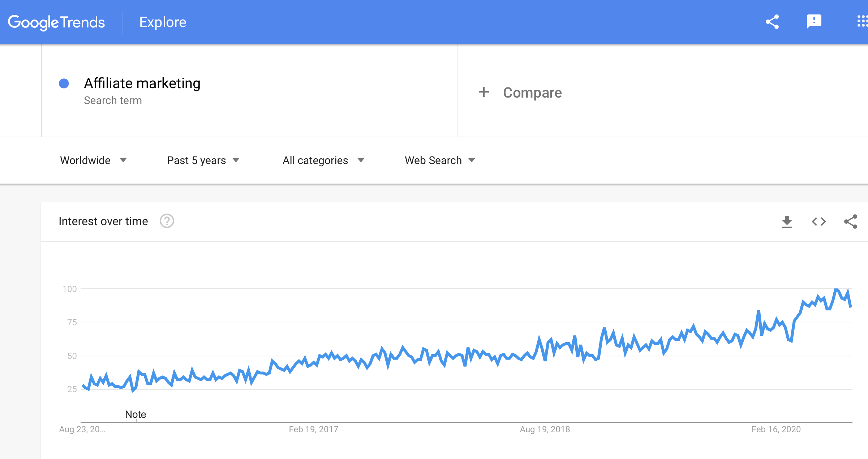Viewport: 868px width, 459px height.
Task: Click the share icon in the top header
Action: point(772,22)
